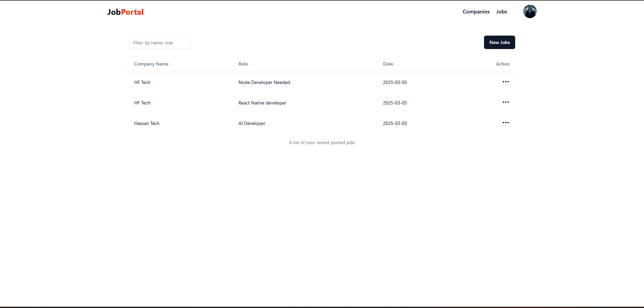Select date 2025-03-05 in AI Developer row

(395, 123)
